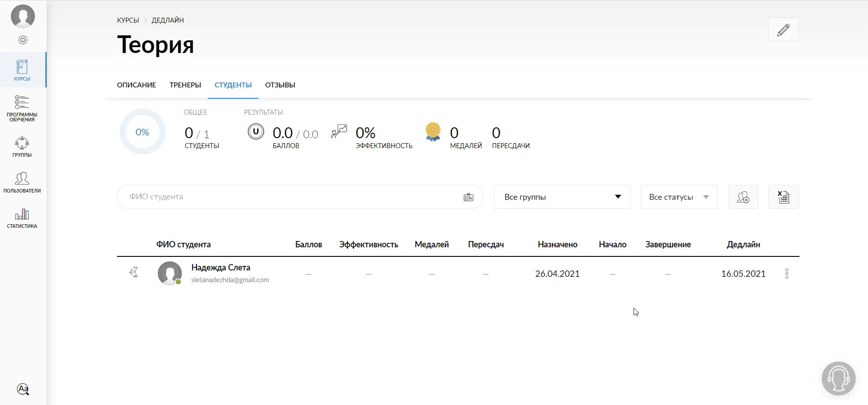Click the points U coin icon
Screen dimensions: 868x405
tap(256, 132)
